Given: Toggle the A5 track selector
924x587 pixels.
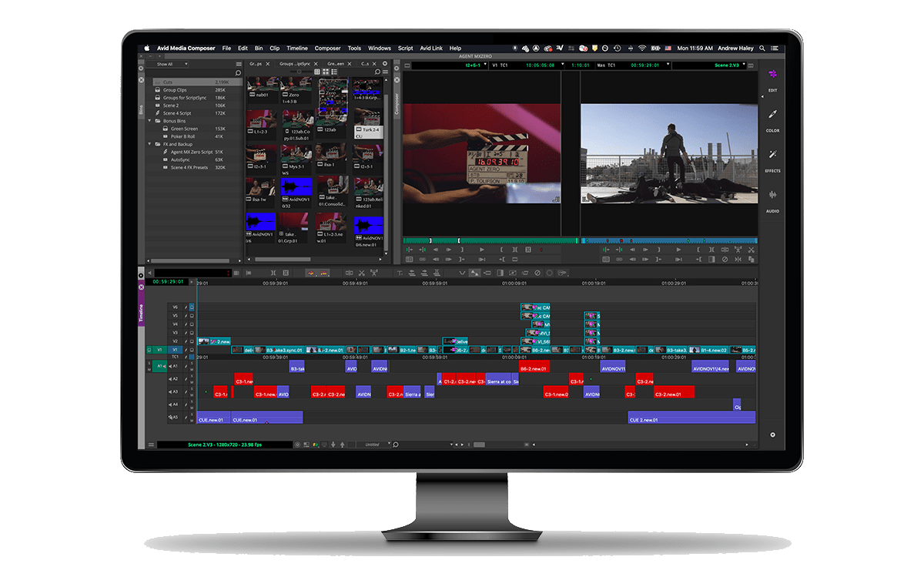Looking at the screenshot, I should point(174,417).
